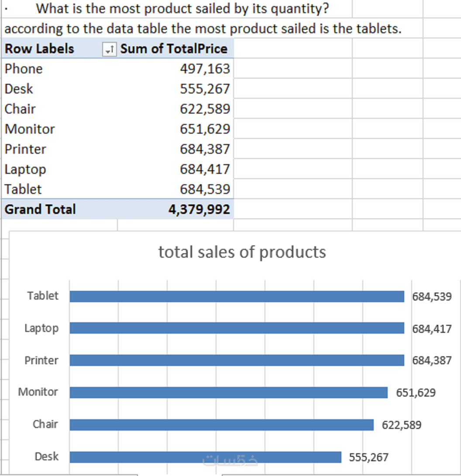
Task: Click the Chair bar in the chart
Action: [x=221, y=425]
